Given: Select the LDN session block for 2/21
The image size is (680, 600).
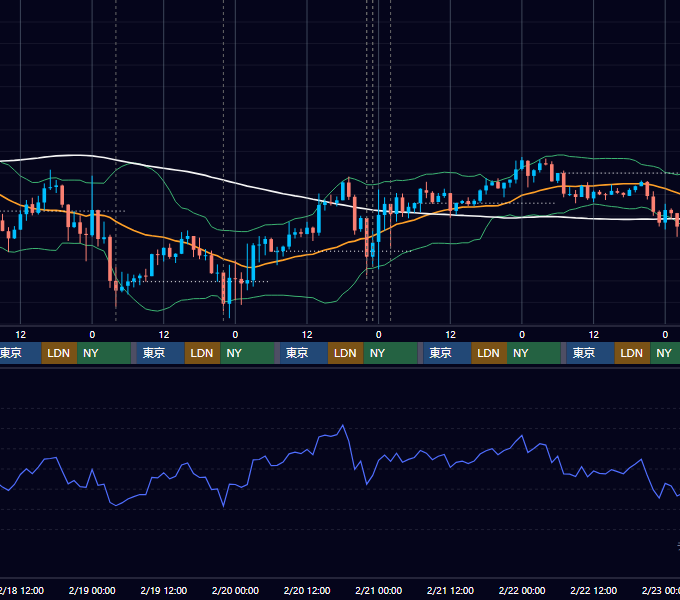Looking at the screenshot, I should 489,353.
